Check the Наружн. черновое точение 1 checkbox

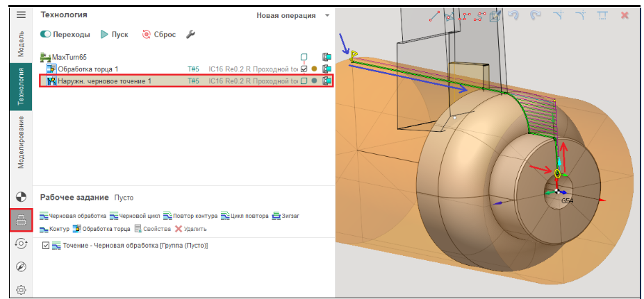tap(304, 80)
